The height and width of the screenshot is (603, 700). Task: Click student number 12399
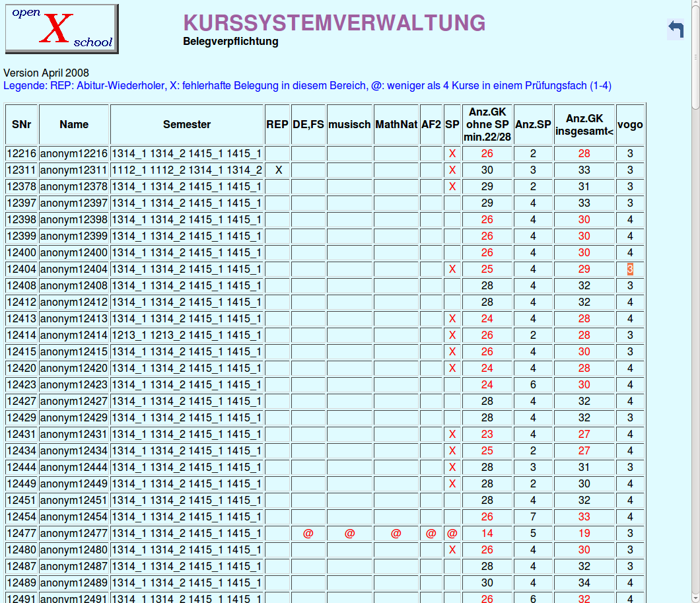click(x=21, y=236)
